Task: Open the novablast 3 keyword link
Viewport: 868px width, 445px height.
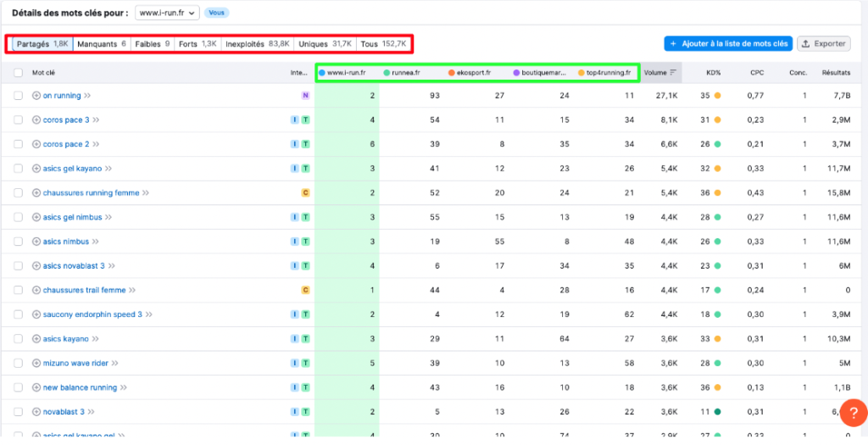Action: pyautogui.click(x=64, y=412)
